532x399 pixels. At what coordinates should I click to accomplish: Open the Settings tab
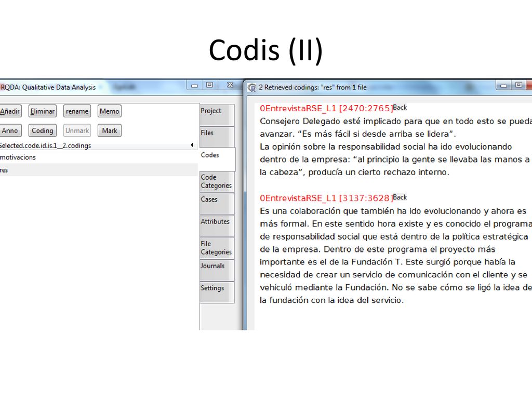point(217,292)
